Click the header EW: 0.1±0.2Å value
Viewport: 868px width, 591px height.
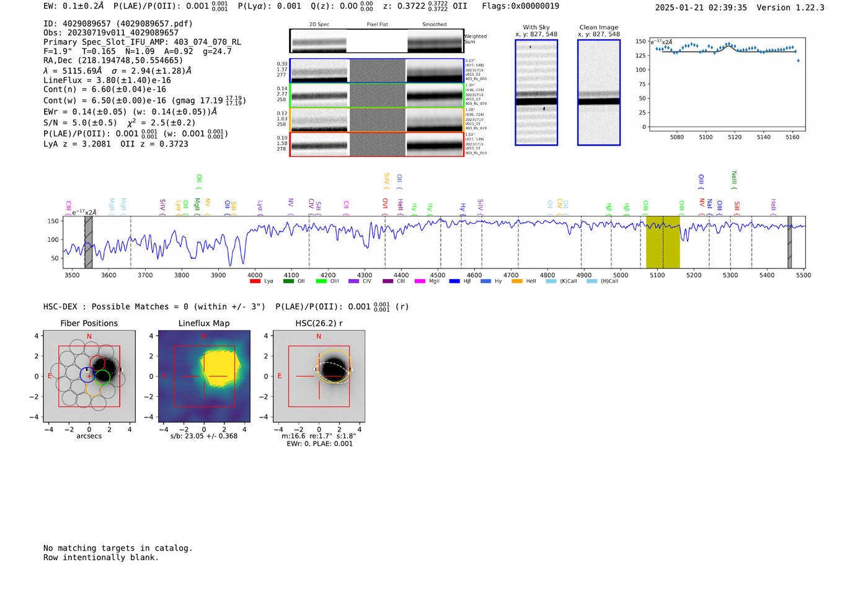(73, 6)
